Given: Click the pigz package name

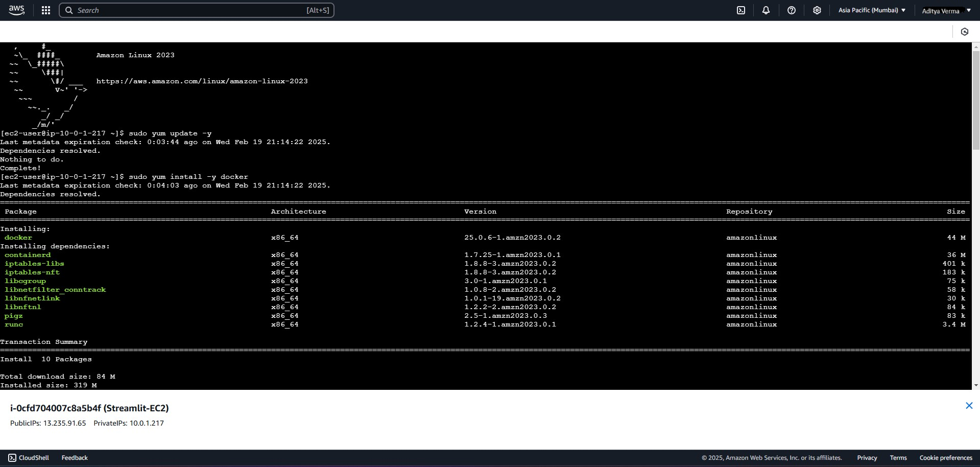Looking at the screenshot, I should point(14,316).
